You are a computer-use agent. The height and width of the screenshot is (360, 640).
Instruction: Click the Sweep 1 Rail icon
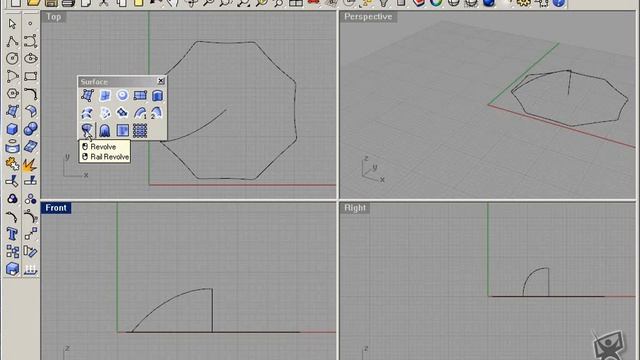(x=140, y=113)
